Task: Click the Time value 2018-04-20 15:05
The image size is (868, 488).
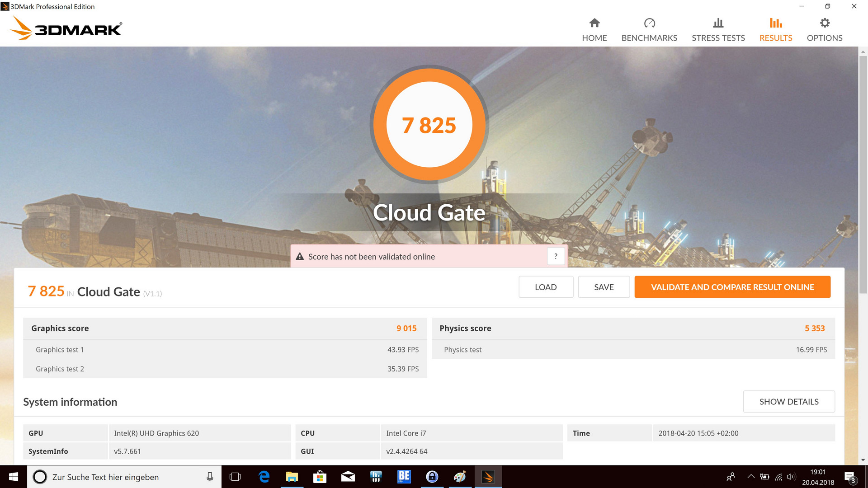Action: point(698,433)
